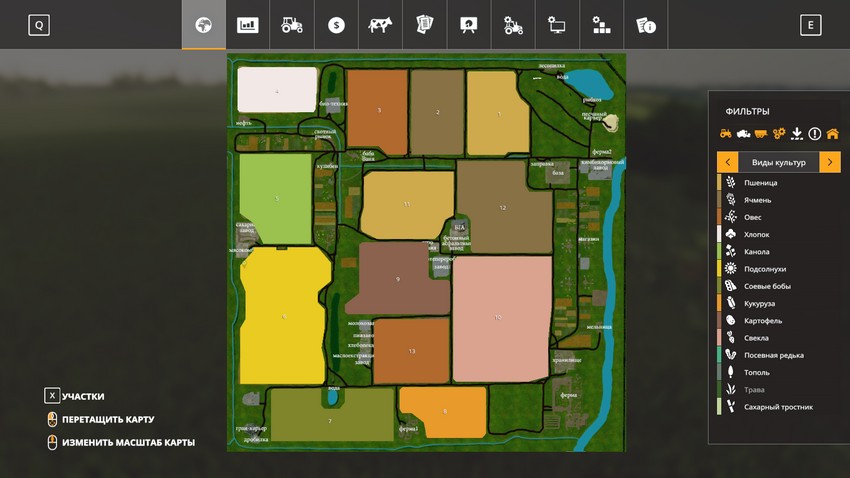850x478 pixels.
Task: Open the price statistics chart tab
Action: (x=247, y=25)
